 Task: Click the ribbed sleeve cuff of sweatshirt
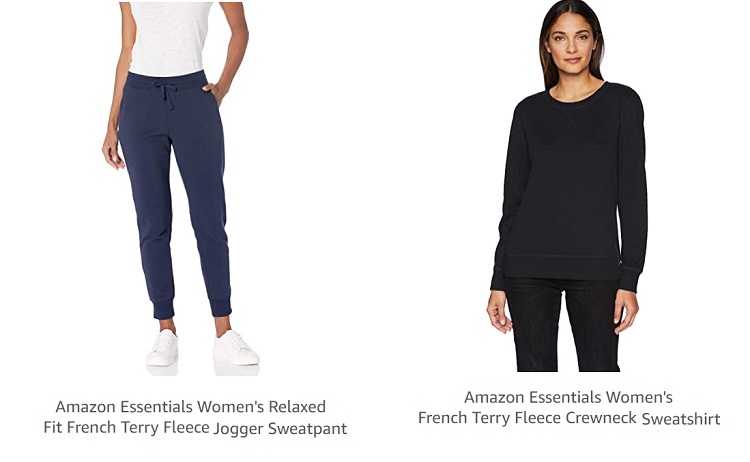[630, 279]
